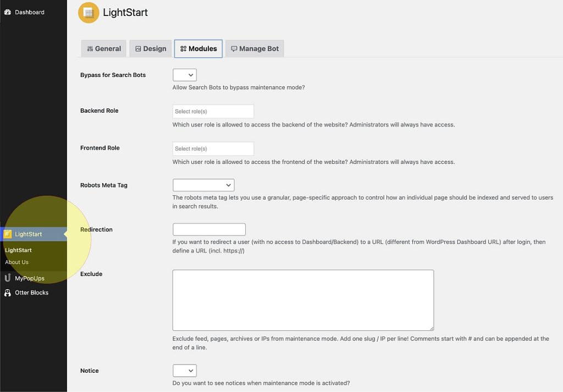Open the Robots Meta Tag dropdown
The height and width of the screenshot is (392, 563).
(203, 185)
